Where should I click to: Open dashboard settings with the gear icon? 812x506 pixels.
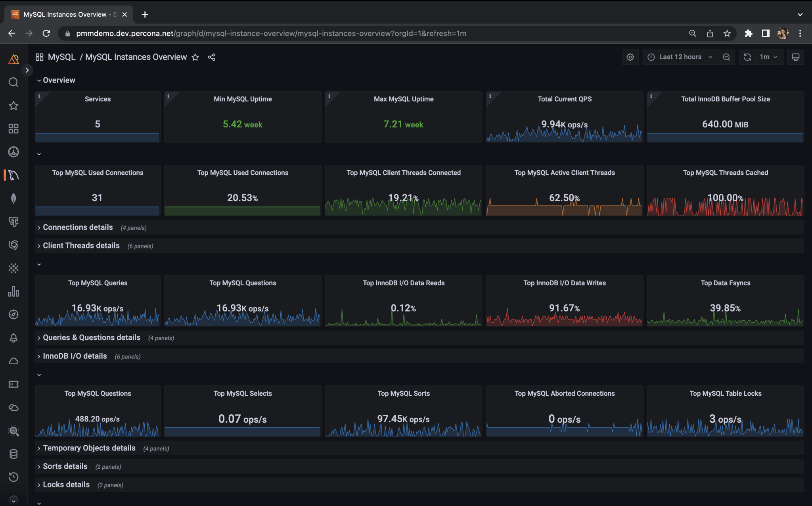pyautogui.click(x=630, y=57)
